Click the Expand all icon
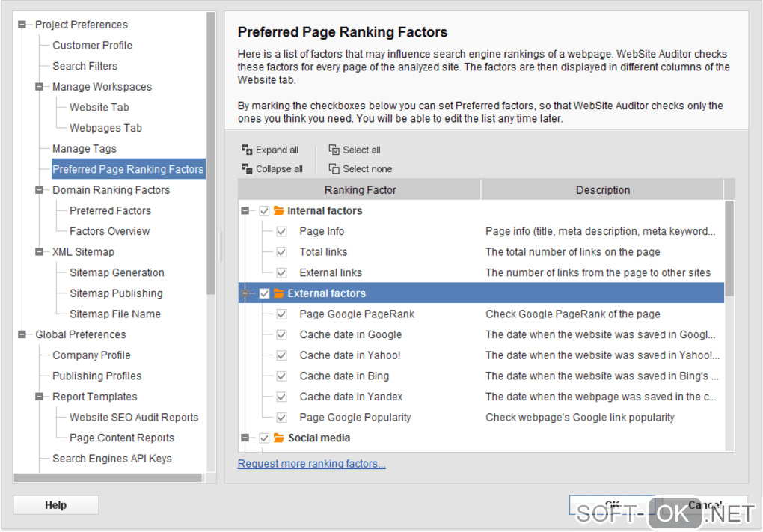 click(247, 150)
